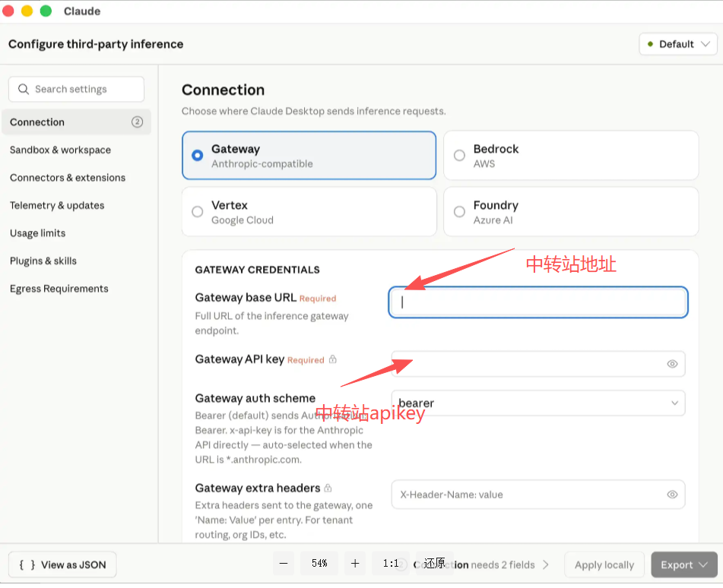The width and height of the screenshot is (723, 588).
Task: Select the Foundry Azure AI radio option
Action: (571, 211)
